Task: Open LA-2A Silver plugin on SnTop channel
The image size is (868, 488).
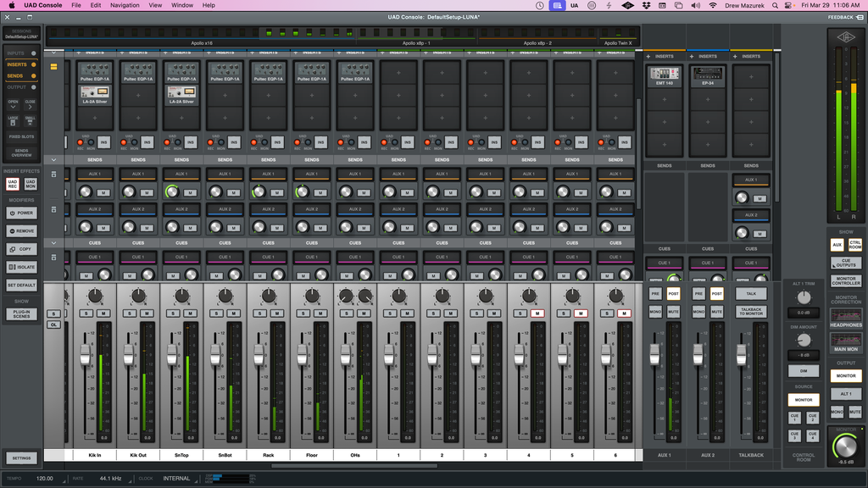Action: tap(181, 95)
